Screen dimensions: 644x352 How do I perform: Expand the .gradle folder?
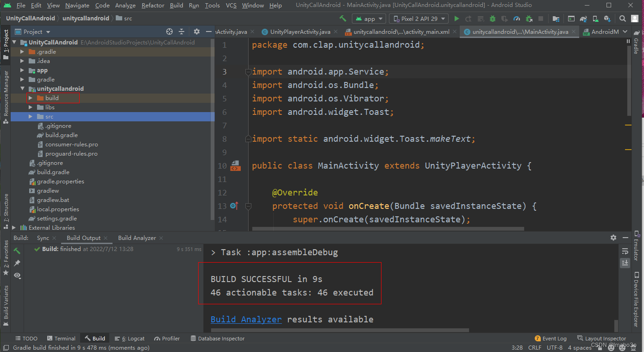(x=22, y=51)
